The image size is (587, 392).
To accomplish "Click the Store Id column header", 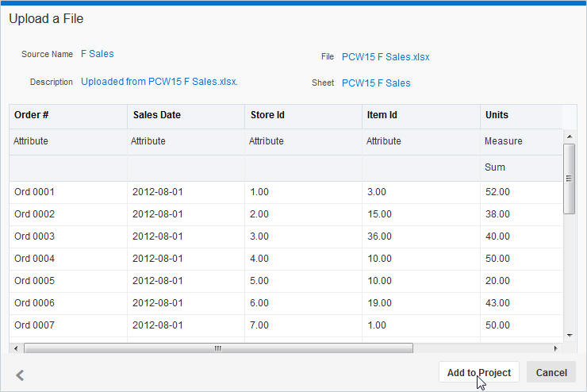I will coord(304,115).
